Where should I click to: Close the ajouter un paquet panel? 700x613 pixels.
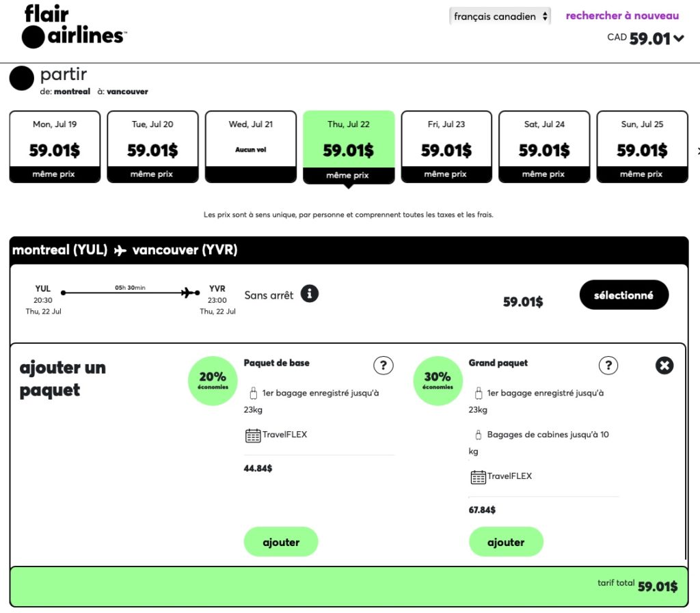pos(664,366)
